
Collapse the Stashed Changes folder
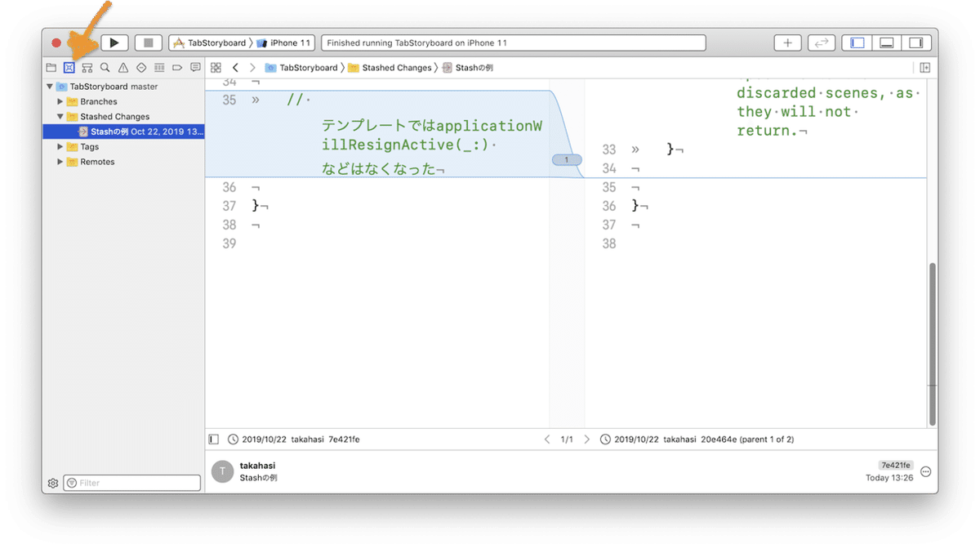coord(60,117)
